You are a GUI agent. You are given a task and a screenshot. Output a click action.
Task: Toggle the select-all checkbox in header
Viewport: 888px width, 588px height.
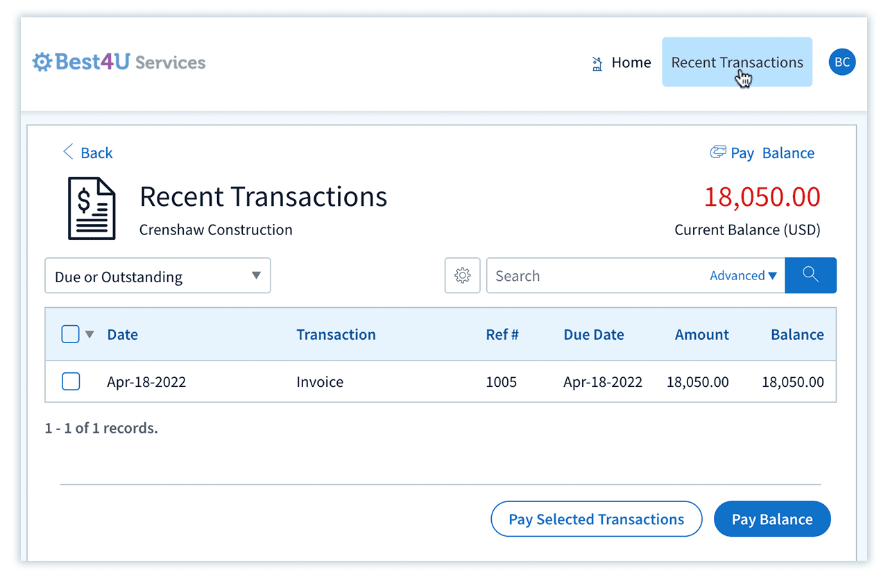click(x=71, y=334)
